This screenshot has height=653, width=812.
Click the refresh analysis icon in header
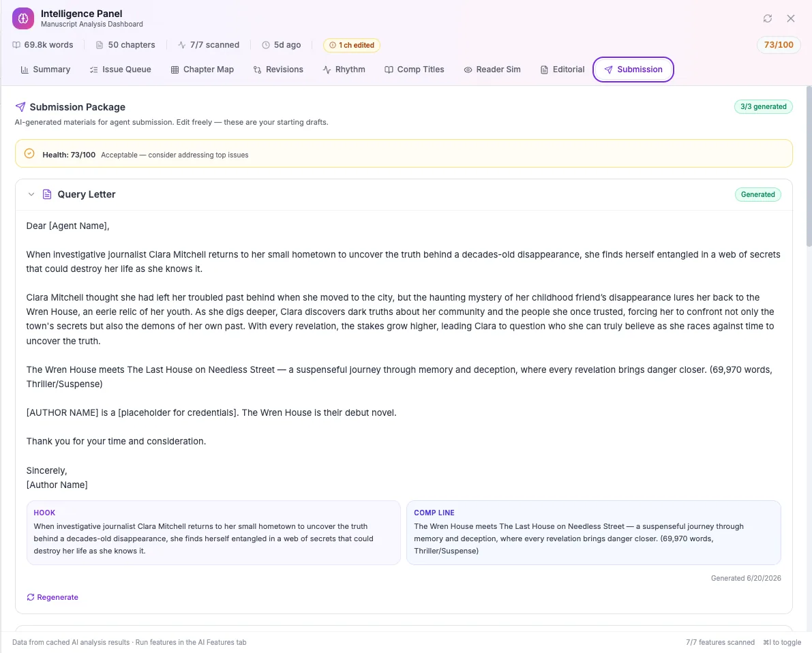[768, 18]
